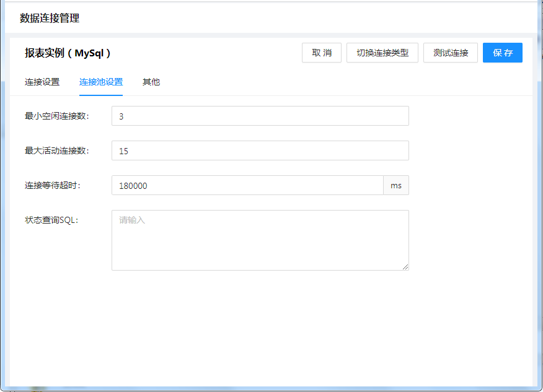Click the 连接等待超时 label

pyautogui.click(x=53, y=185)
